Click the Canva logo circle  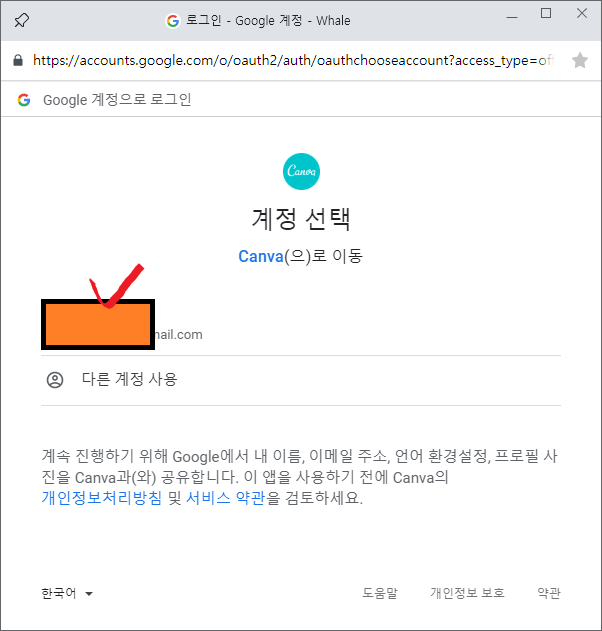pos(301,171)
